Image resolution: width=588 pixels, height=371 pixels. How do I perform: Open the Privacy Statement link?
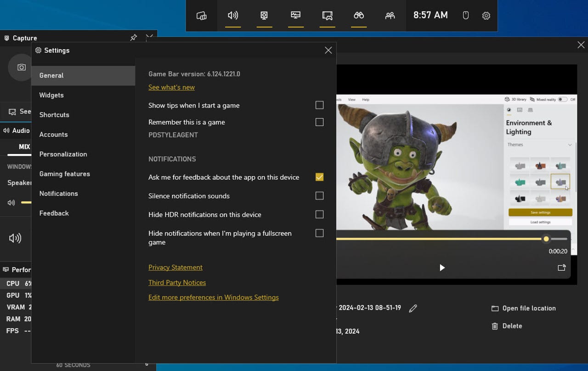175,268
